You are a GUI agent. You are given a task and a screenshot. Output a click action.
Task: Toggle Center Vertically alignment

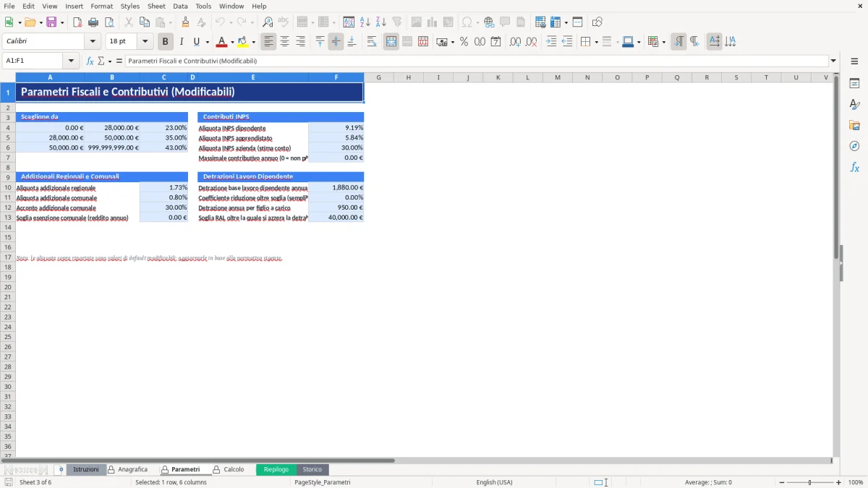pyautogui.click(x=336, y=42)
